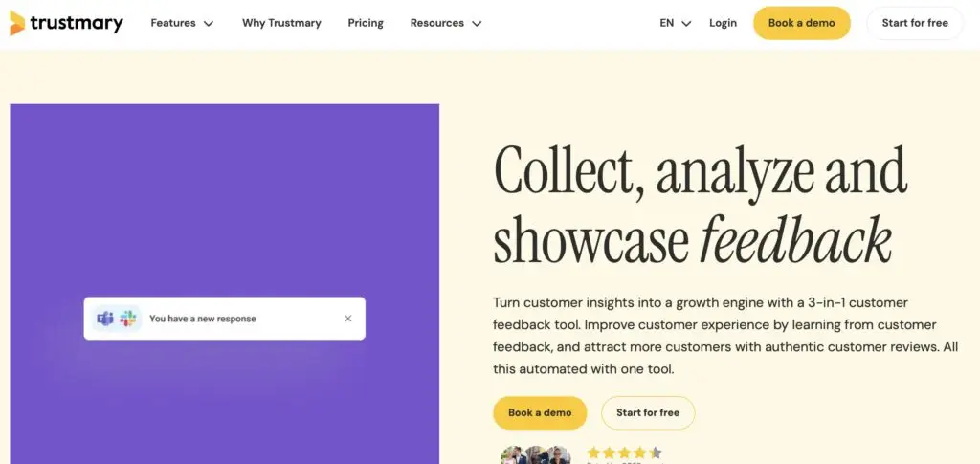Open the Features menu item
This screenshot has height=464, width=980.
pyautogui.click(x=173, y=23)
